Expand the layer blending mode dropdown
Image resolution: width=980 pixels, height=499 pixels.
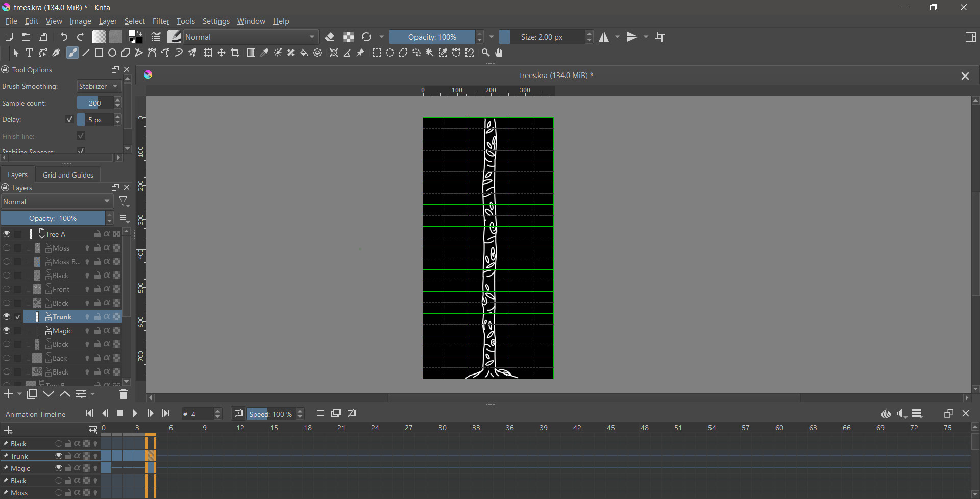point(57,202)
